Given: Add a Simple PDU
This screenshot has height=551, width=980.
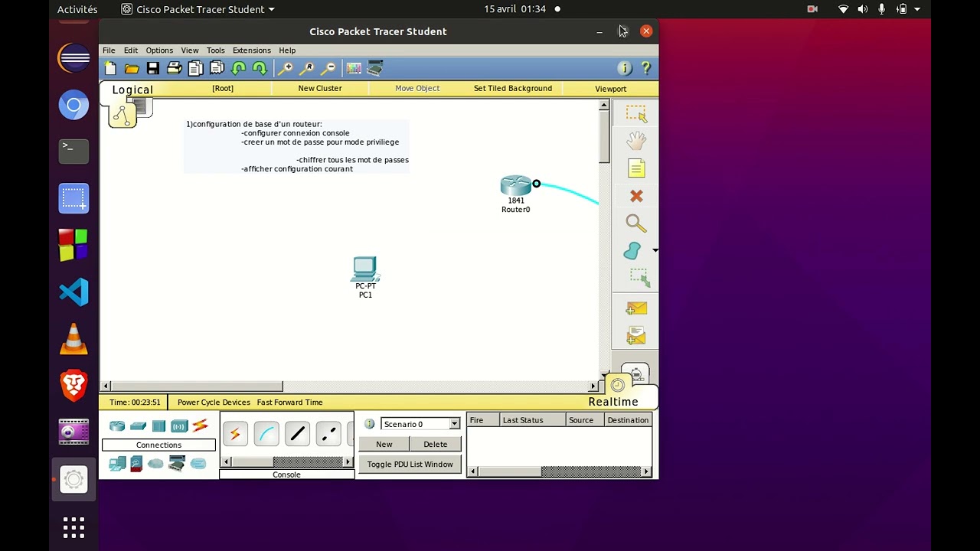Looking at the screenshot, I should pos(636,308).
